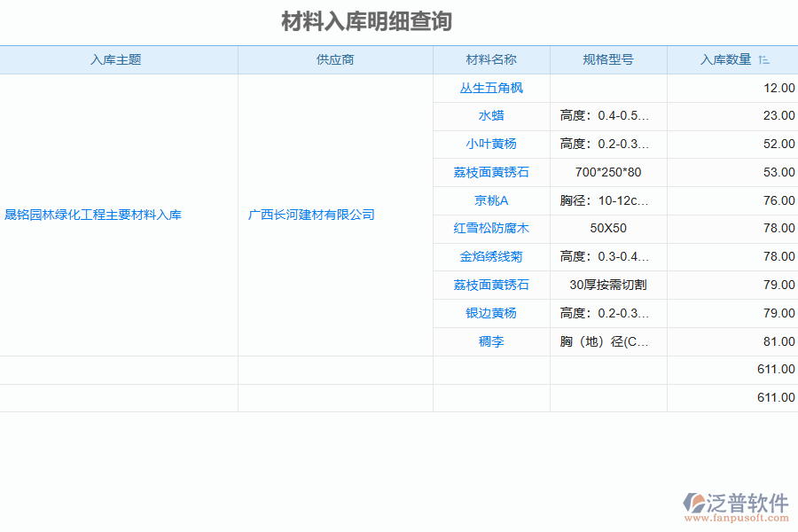This screenshot has height=532, width=798.
Task: Open the first 荔枝面黄锈石 material link
Action: [490, 172]
